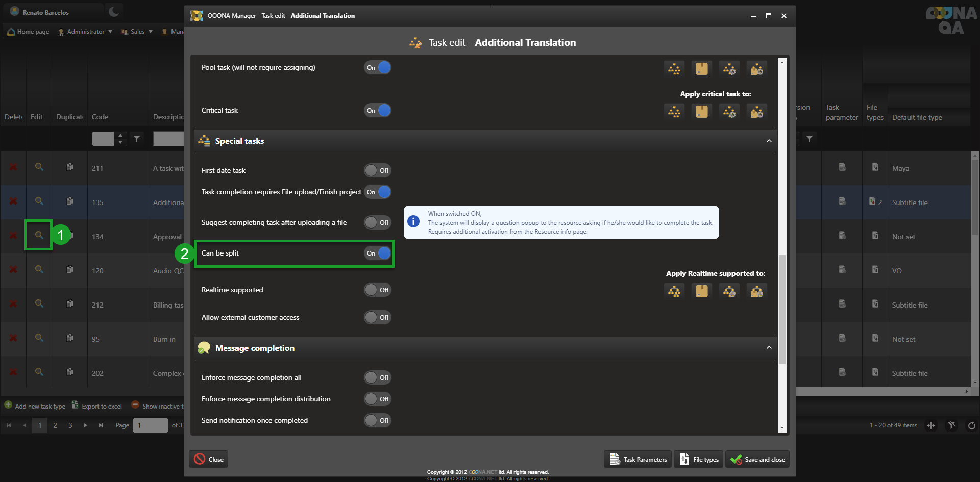The image size is (980, 482).
Task: Disable the Can be split toggle
Action: point(378,253)
